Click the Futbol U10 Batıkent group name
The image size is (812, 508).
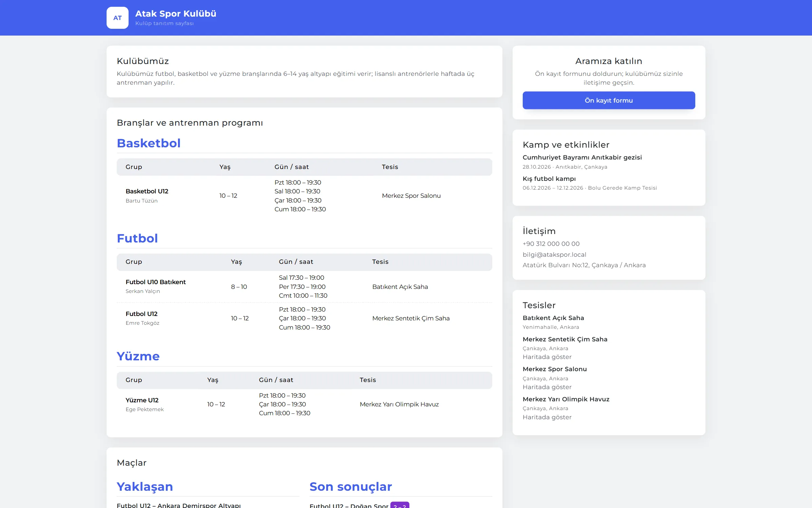156,282
